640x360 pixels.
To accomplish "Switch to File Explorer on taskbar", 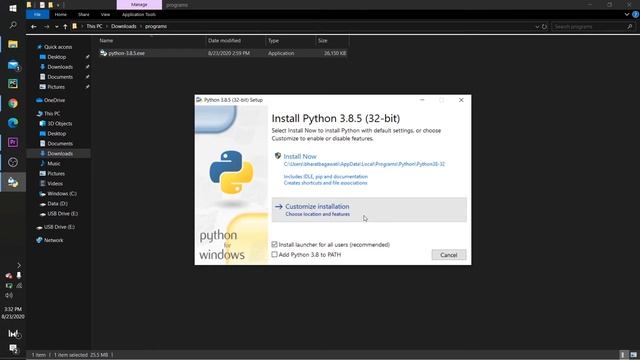I will click(13, 44).
